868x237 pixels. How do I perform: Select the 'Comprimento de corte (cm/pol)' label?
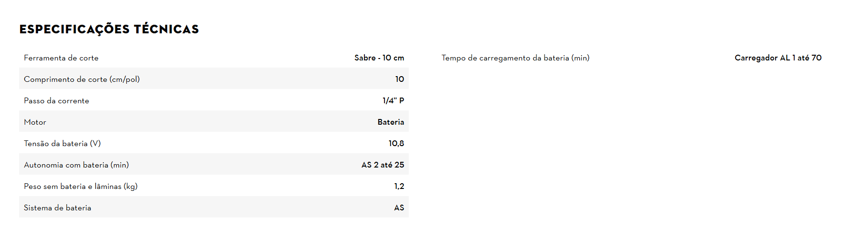[81, 79]
